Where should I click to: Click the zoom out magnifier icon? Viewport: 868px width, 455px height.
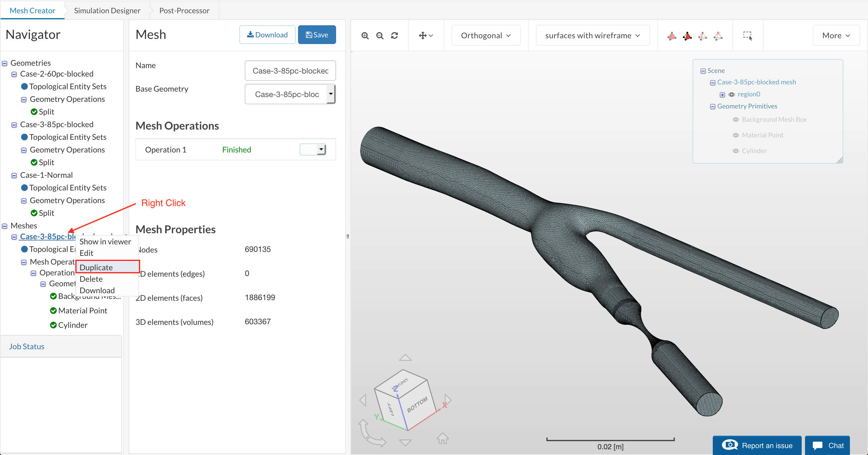click(380, 35)
